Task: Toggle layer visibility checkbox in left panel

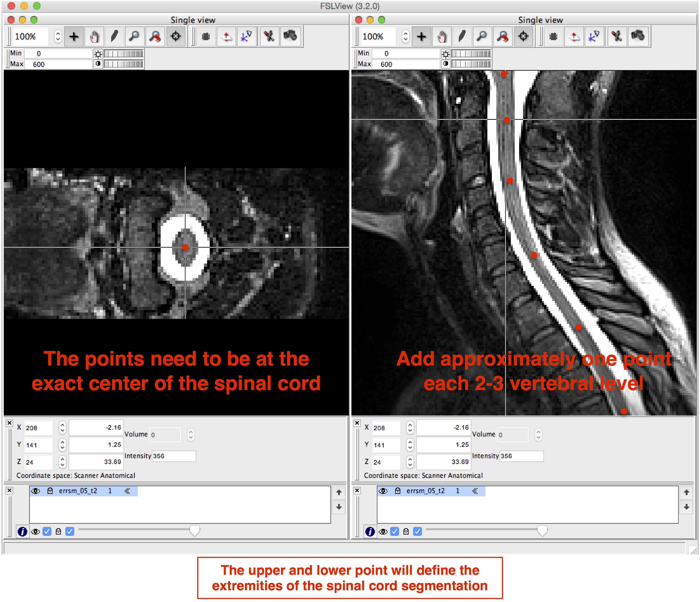Action: tap(47, 531)
